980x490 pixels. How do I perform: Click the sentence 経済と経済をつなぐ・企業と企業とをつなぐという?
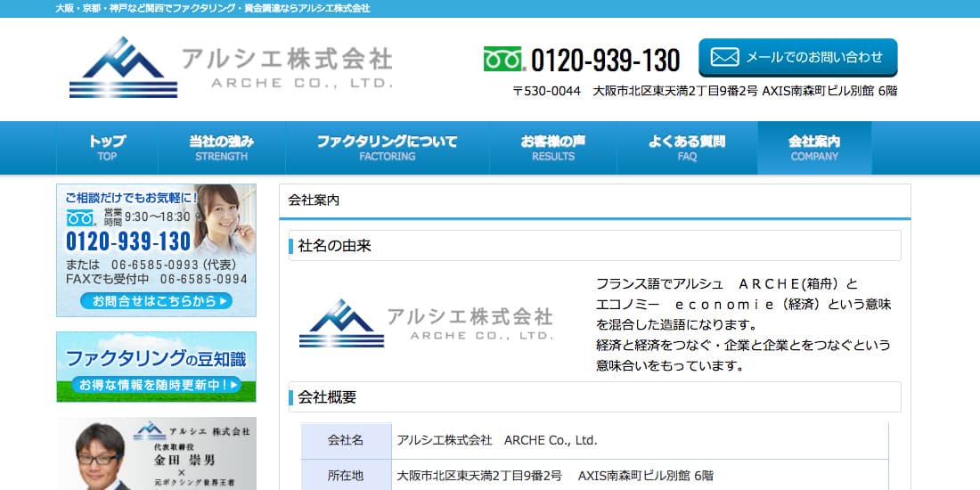pos(743,345)
